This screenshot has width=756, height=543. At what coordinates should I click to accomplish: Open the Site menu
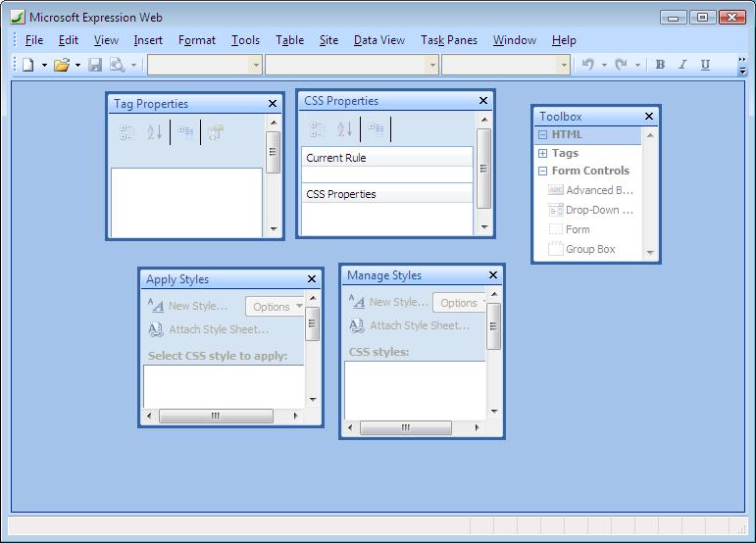pos(328,40)
